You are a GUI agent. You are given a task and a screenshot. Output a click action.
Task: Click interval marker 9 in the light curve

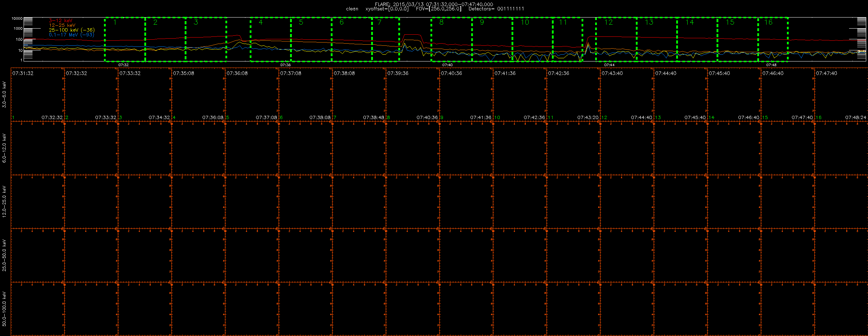[482, 23]
